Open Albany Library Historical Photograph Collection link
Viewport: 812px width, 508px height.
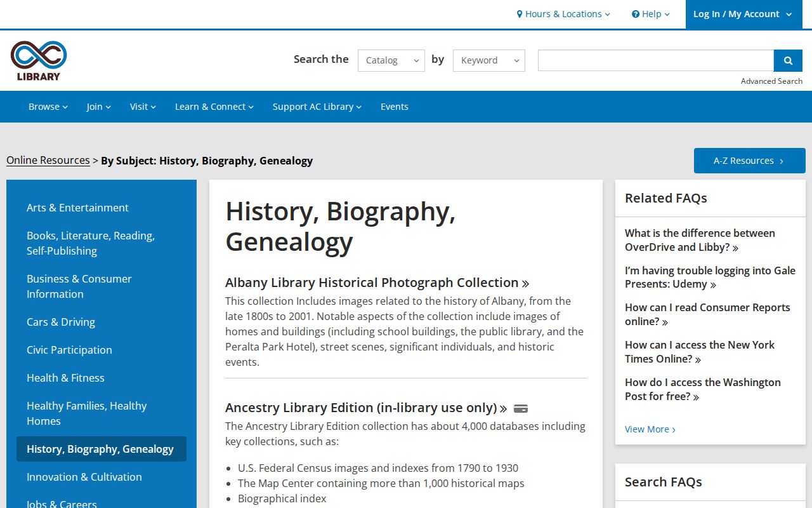[377, 283]
